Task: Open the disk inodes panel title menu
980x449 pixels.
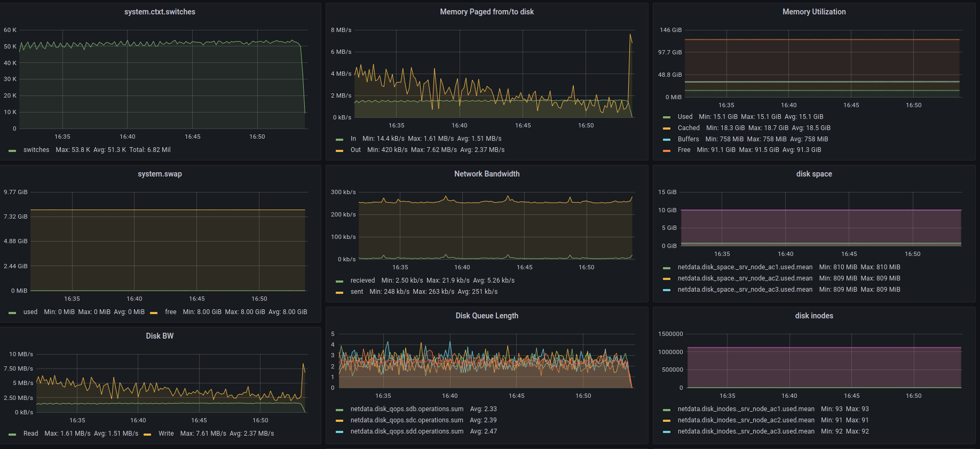Action: (x=813, y=316)
